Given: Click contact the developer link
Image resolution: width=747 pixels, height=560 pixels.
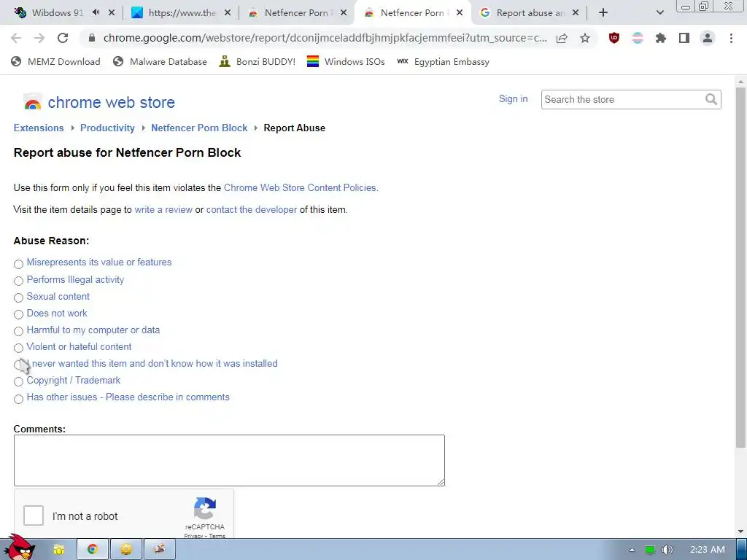Looking at the screenshot, I should point(252,209).
